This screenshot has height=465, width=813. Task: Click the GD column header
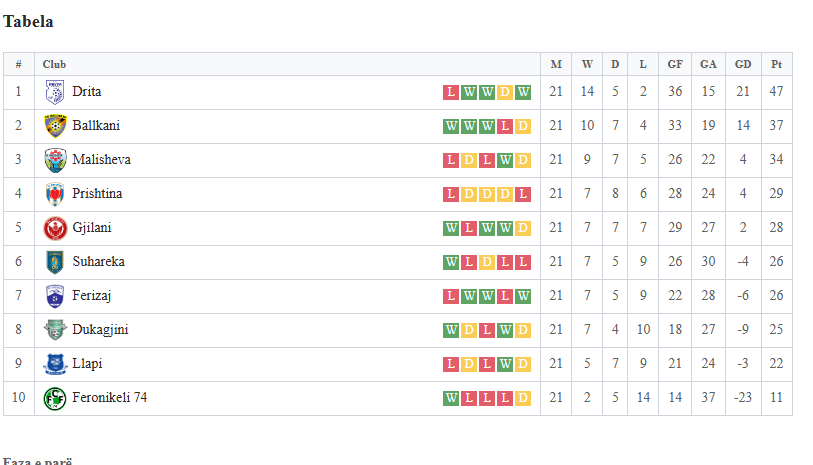point(743,64)
